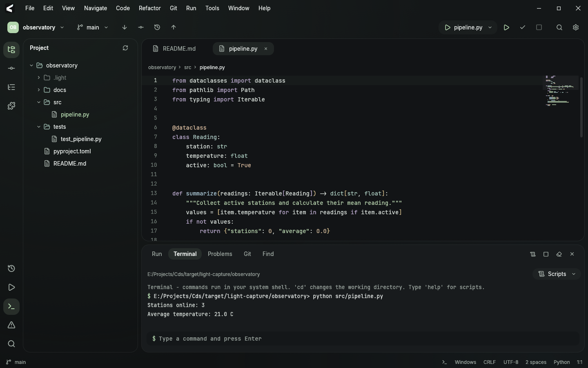
Task: Maximize the terminal panel square icon
Action: 546,254
